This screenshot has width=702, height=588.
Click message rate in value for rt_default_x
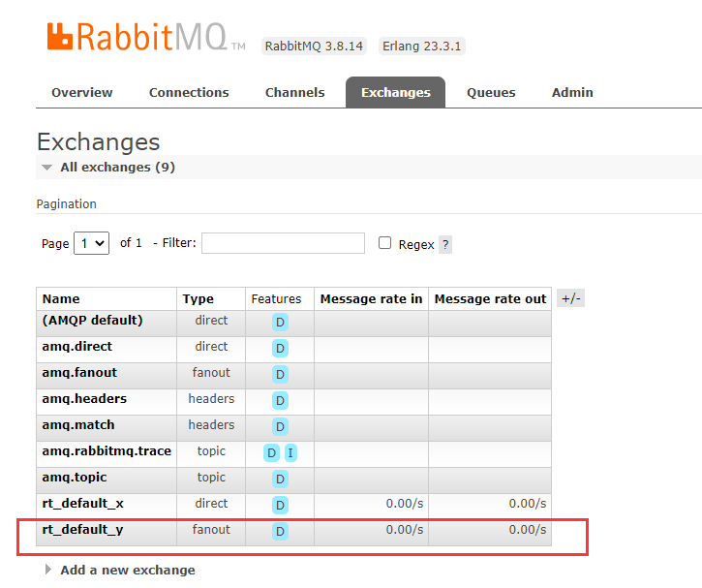[x=405, y=504]
